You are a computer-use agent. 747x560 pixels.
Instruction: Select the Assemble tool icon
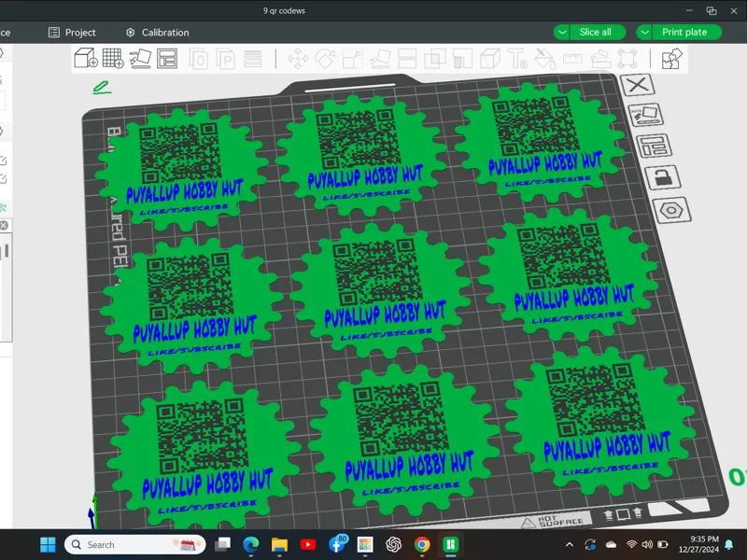pyautogui.click(x=600, y=59)
